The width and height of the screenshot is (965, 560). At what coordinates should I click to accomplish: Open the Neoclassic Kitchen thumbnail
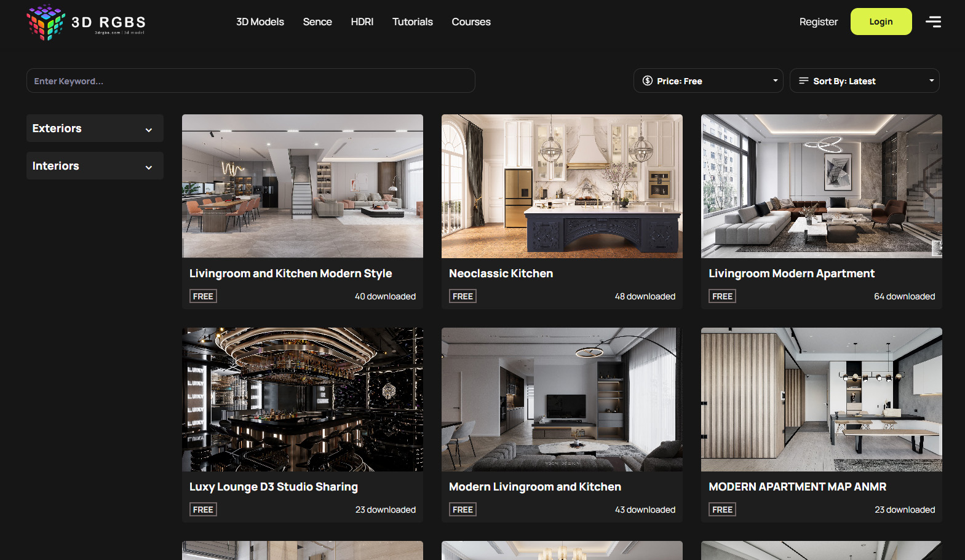[x=562, y=186]
